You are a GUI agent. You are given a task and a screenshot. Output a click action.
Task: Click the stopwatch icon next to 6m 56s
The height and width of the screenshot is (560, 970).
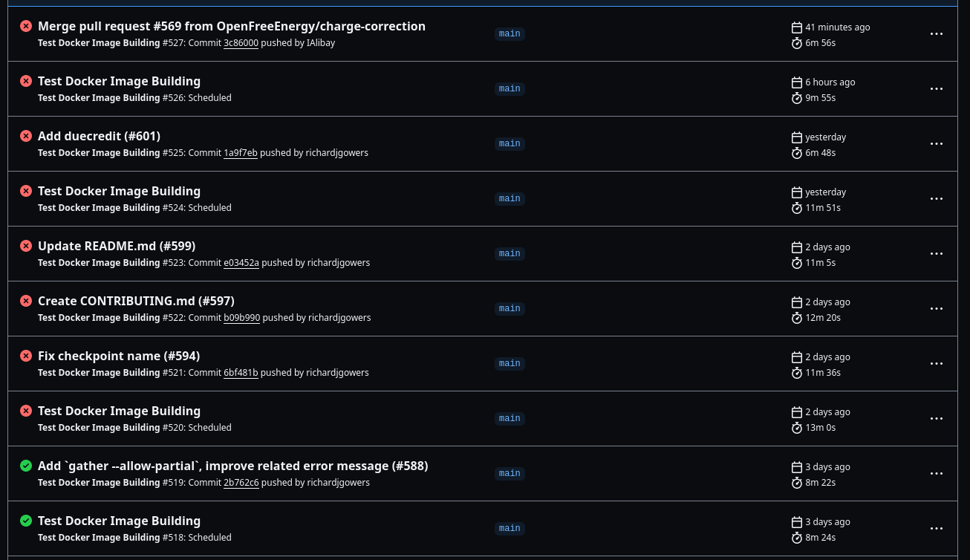pyautogui.click(x=797, y=43)
